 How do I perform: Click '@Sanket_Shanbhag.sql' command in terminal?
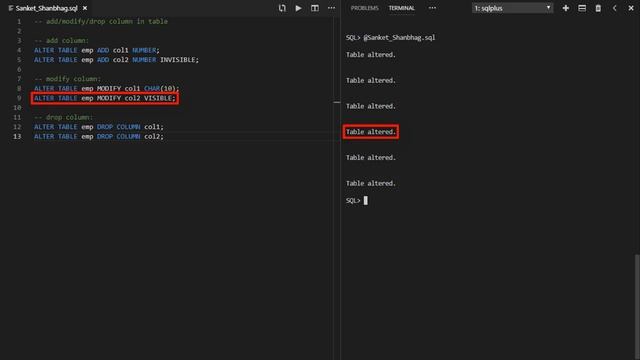click(399, 38)
